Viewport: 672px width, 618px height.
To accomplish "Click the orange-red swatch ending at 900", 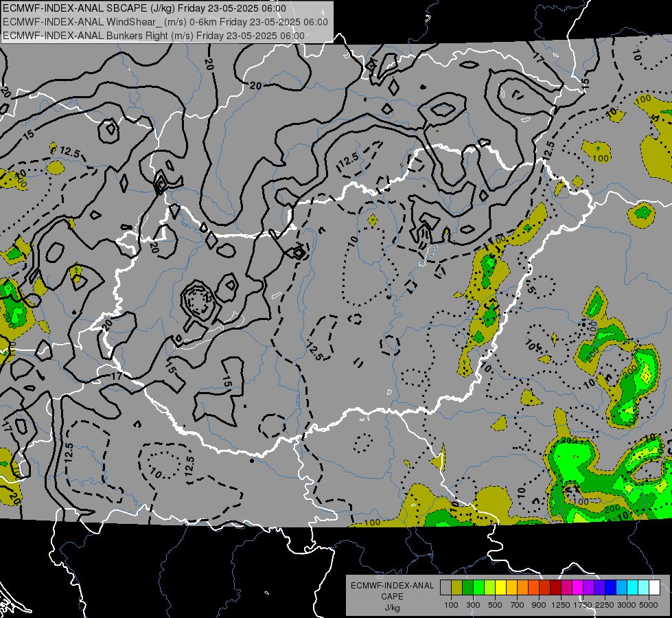I will click(533, 588).
